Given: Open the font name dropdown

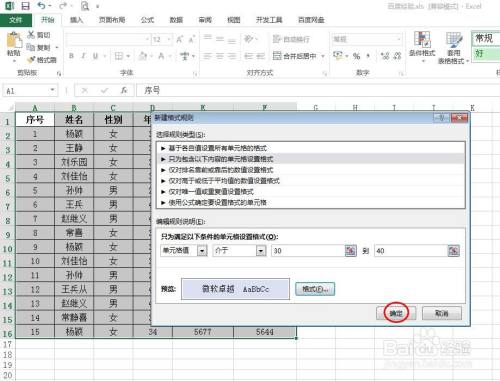Looking at the screenshot, I should click(147, 39).
